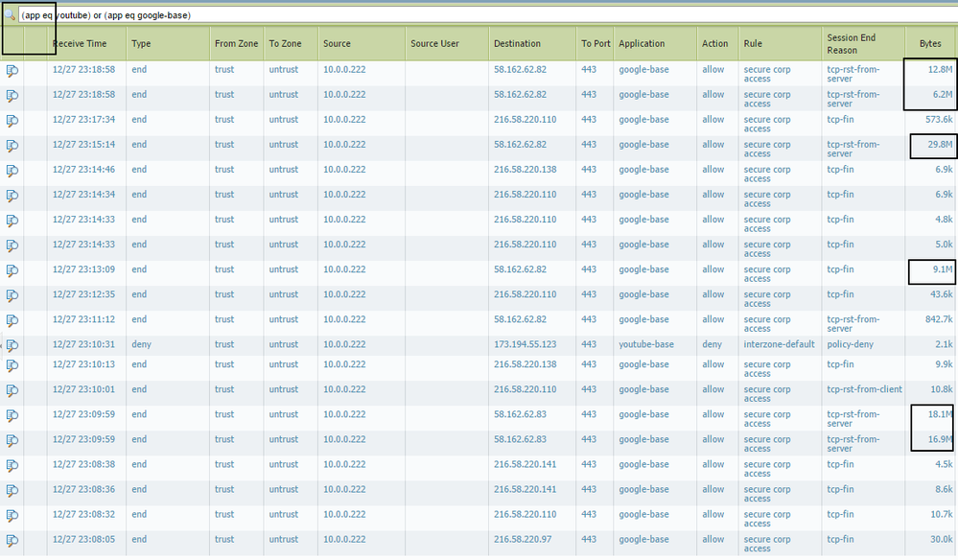958x560 pixels.
Task: Click the policy-deny session end reason
Action: tap(849, 344)
